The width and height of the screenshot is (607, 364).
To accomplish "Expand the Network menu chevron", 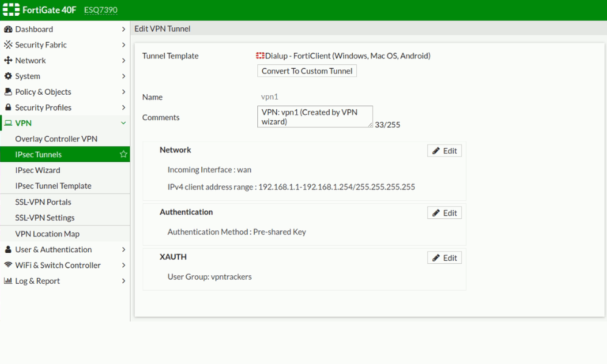I will point(123,60).
